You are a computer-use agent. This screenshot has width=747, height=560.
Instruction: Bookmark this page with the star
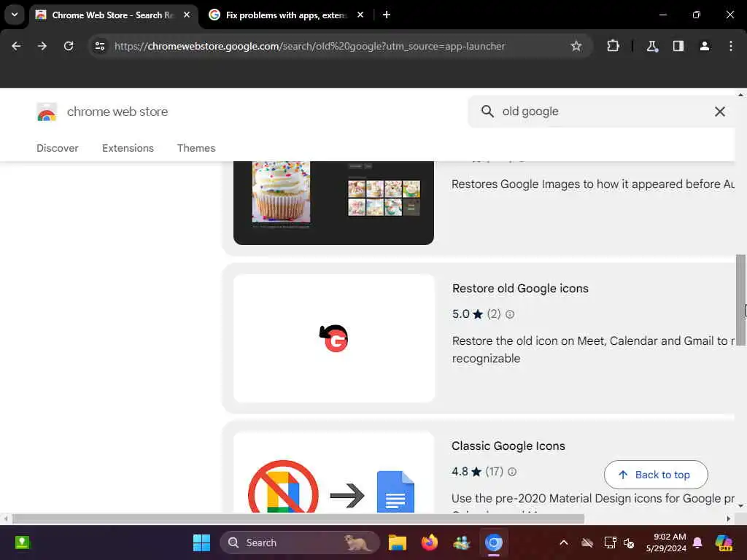coord(576,46)
